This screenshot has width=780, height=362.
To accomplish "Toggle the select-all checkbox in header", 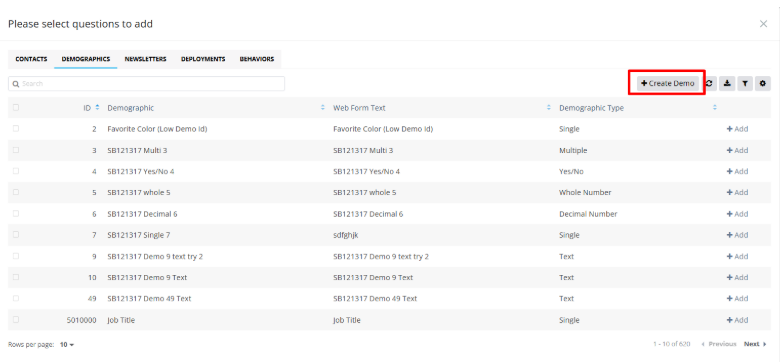I will (x=16, y=107).
